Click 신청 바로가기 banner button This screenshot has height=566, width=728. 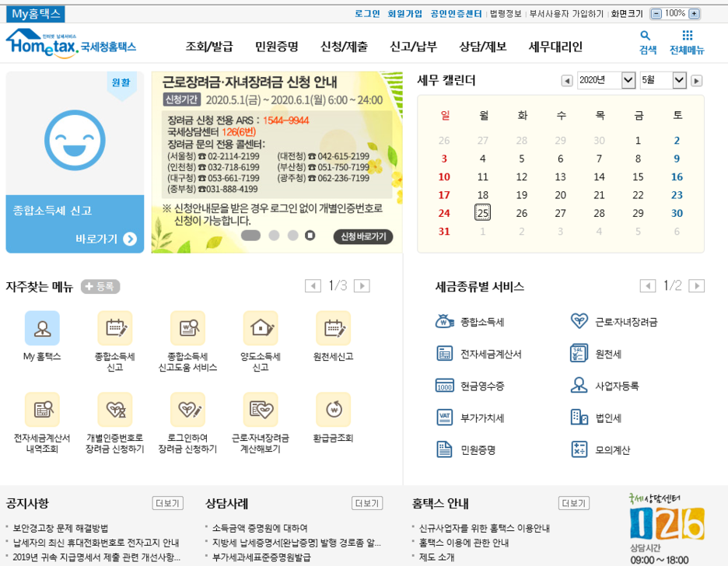pyautogui.click(x=363, y=236)
